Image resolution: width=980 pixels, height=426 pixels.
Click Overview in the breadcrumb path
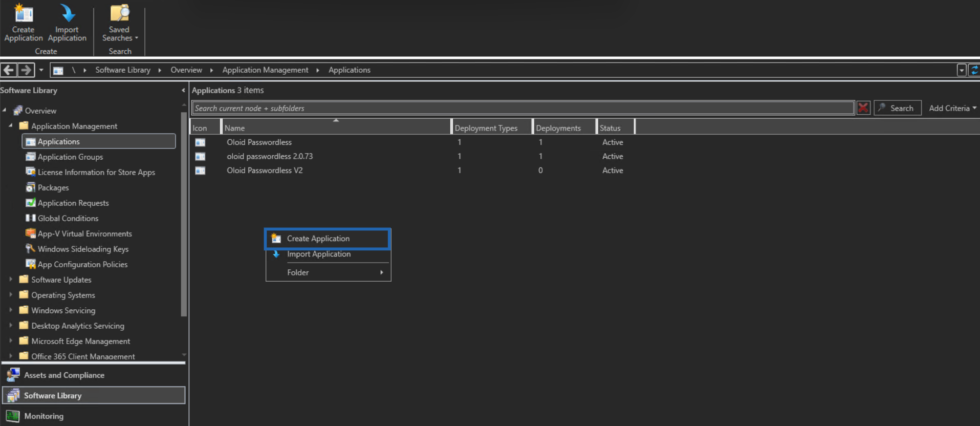point(186,70)
